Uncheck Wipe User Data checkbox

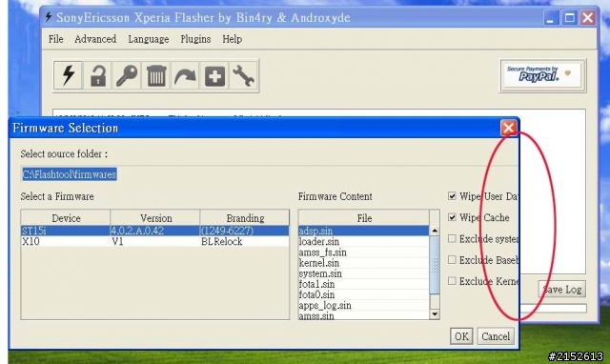(452, 196)
